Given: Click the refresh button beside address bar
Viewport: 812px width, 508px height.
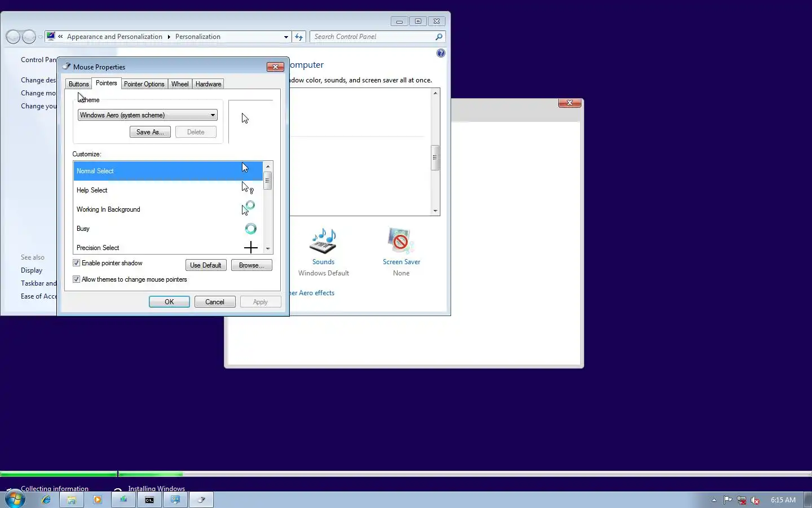Looking at the screenshot, I should pyautogui.click(x=299, y=37).
